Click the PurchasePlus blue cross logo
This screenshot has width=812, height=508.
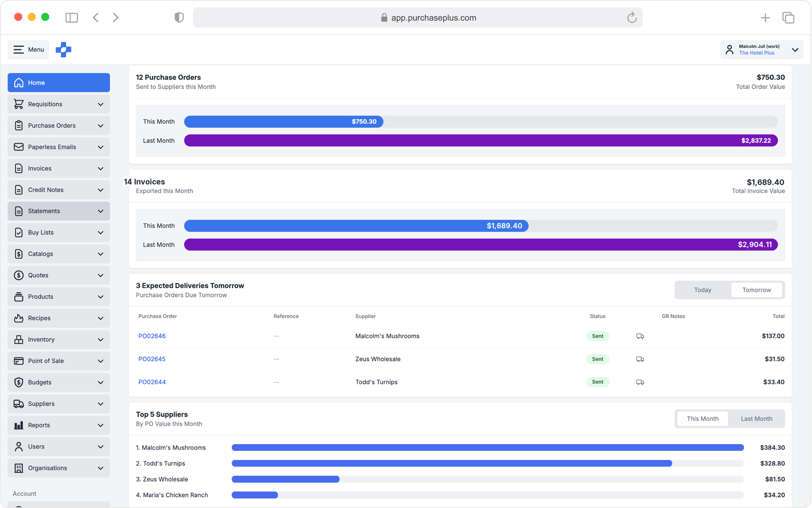(64, 50)
